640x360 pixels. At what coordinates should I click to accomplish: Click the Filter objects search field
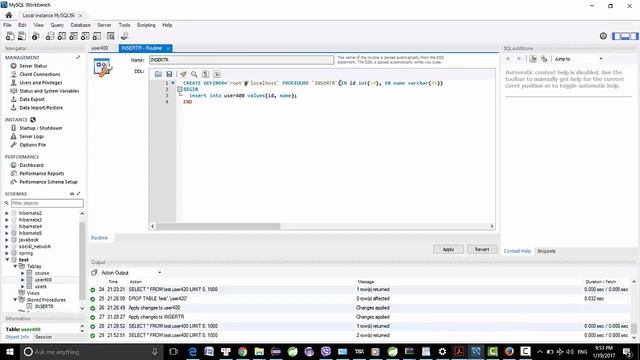click(x=47, y=203)
